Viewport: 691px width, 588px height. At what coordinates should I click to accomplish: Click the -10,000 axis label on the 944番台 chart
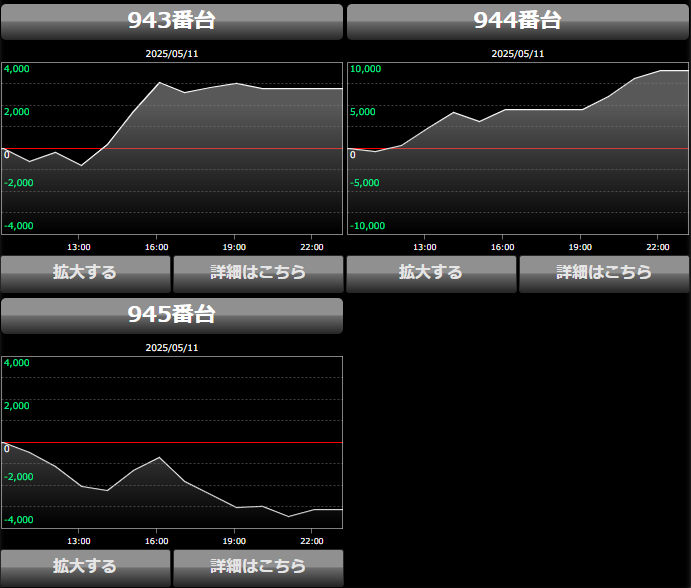click(x=367, y=226)
